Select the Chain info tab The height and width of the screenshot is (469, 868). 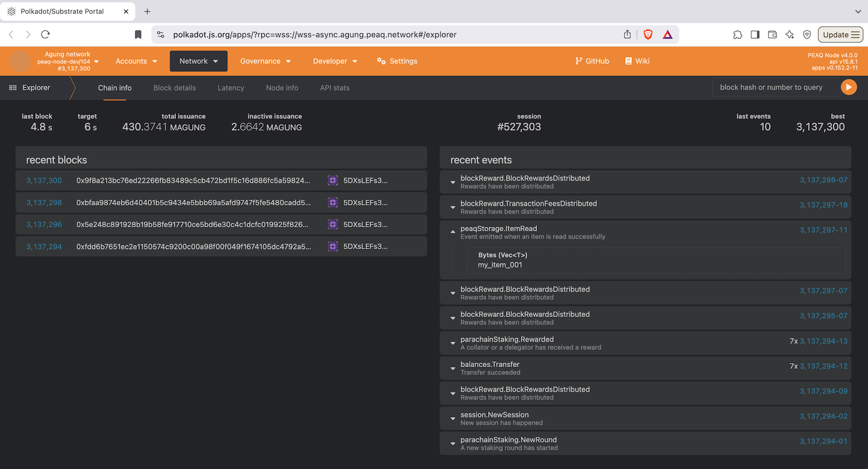[x=115, y=88]
